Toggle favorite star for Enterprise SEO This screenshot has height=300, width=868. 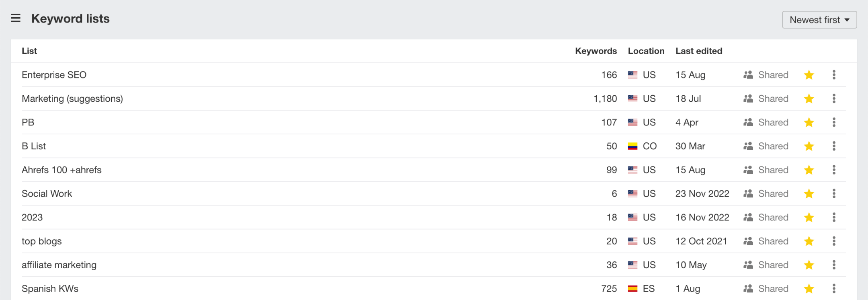[x=809, y=75]
